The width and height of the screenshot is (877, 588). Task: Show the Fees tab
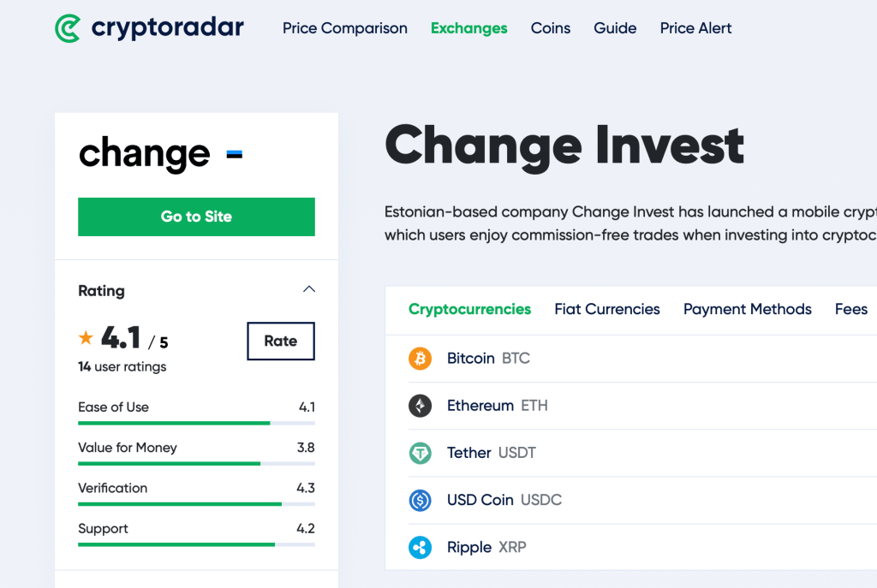(x=850, y=309)
